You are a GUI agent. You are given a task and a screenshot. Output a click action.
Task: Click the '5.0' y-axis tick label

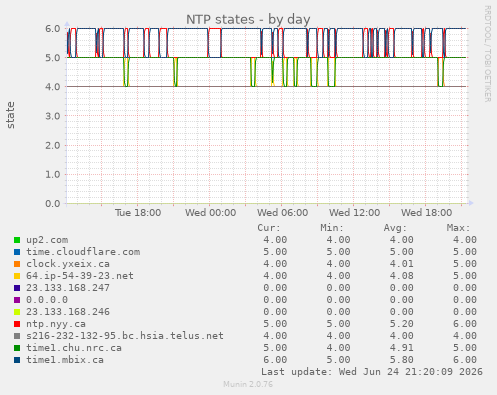[53, 58]
